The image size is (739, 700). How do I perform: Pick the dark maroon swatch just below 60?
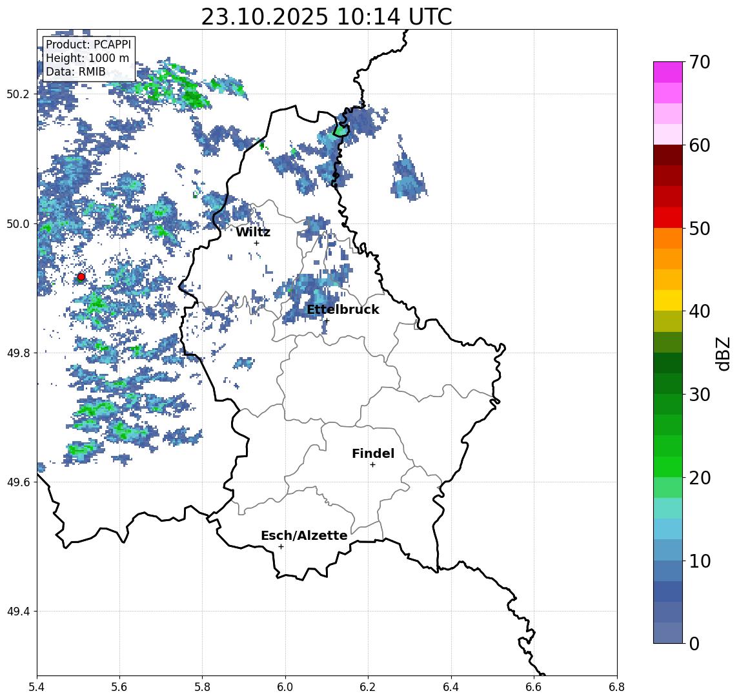click(668, 155)
